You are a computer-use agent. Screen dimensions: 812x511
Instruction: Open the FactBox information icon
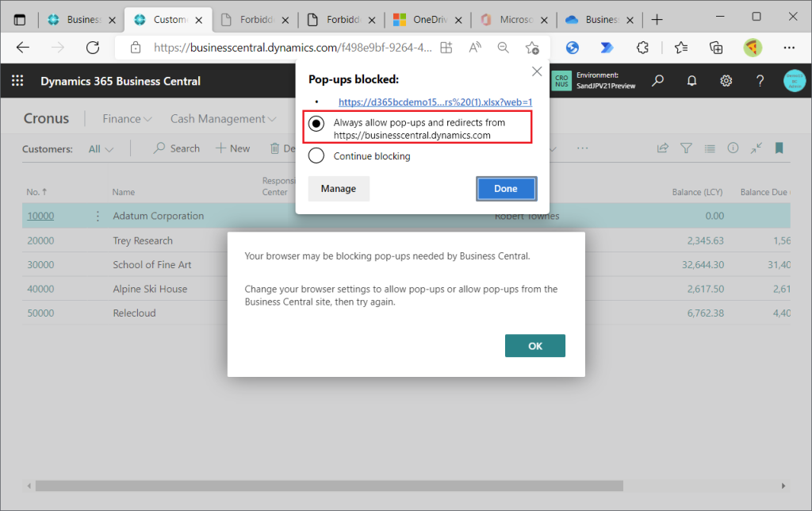click(x=733, y=148)
